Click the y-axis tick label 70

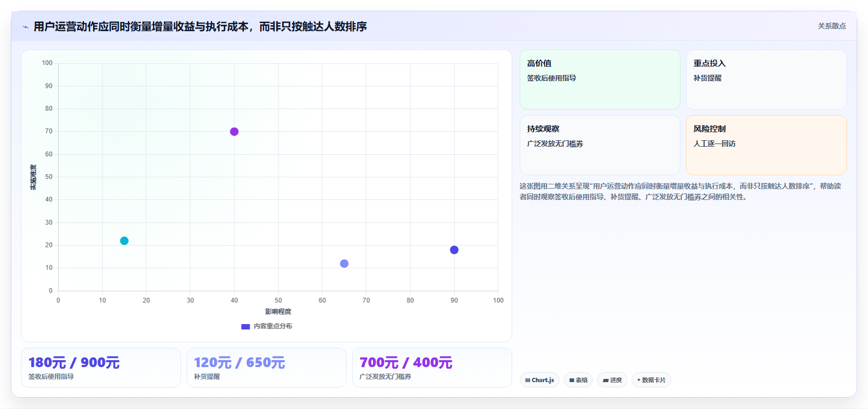coord(49,131)
